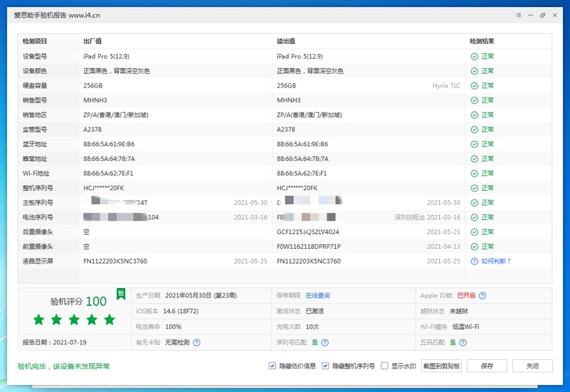This screenshot has width=570, height=392.
Task: Minimize the 爱思助手验机报告 window
Action: [x=530, y=16]
